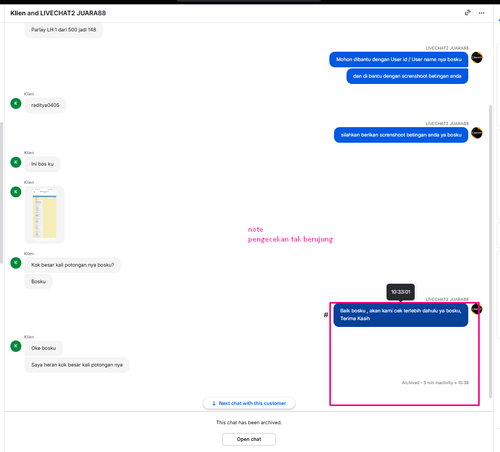This screenshot has height=452, width=500.
Task: Click the 'Klien and LIVECHAT2 JUARA88' title
Action: click(58, 13)
